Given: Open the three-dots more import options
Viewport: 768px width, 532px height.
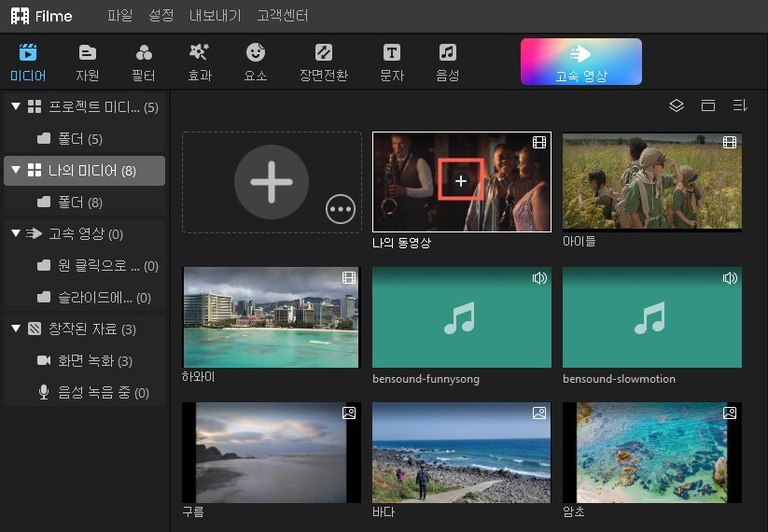Looking at the screenshot, I should [x=341, y=209].
